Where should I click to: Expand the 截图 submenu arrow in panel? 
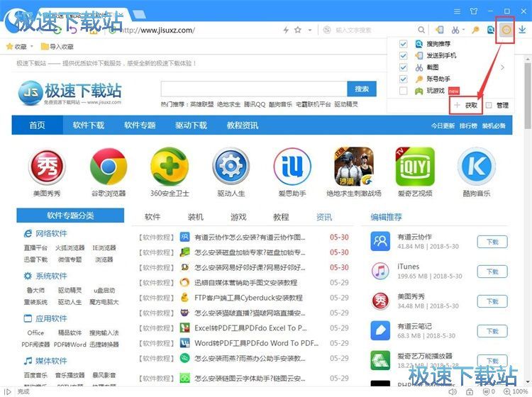pos(502,67)
